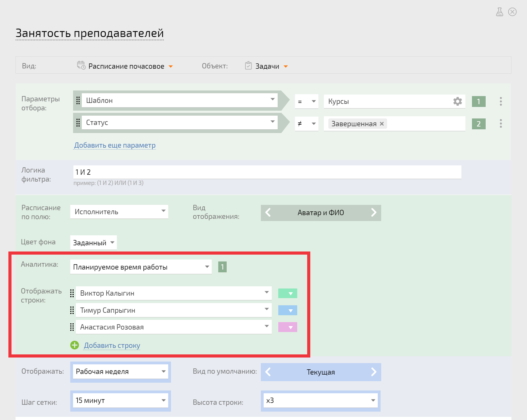The height and width of the screenshot is (420, 527).
Task: Open Аналитика dropdown Планируемое время работы
Action: coord(141,267)
